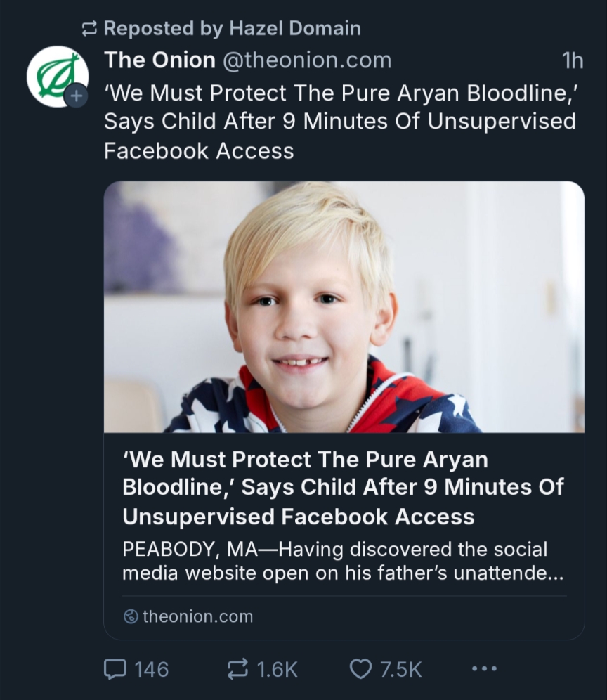Click the reply speech bubble icon
The image size is (607, 700).
click(115, 668)
